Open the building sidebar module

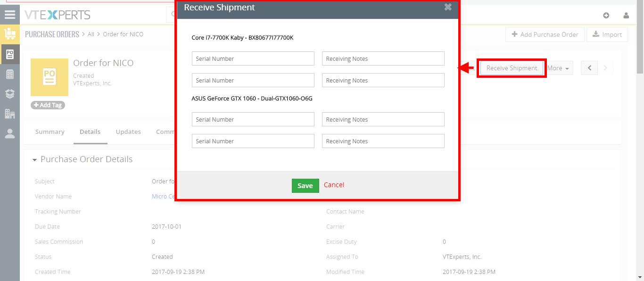[x=10, y=114]
